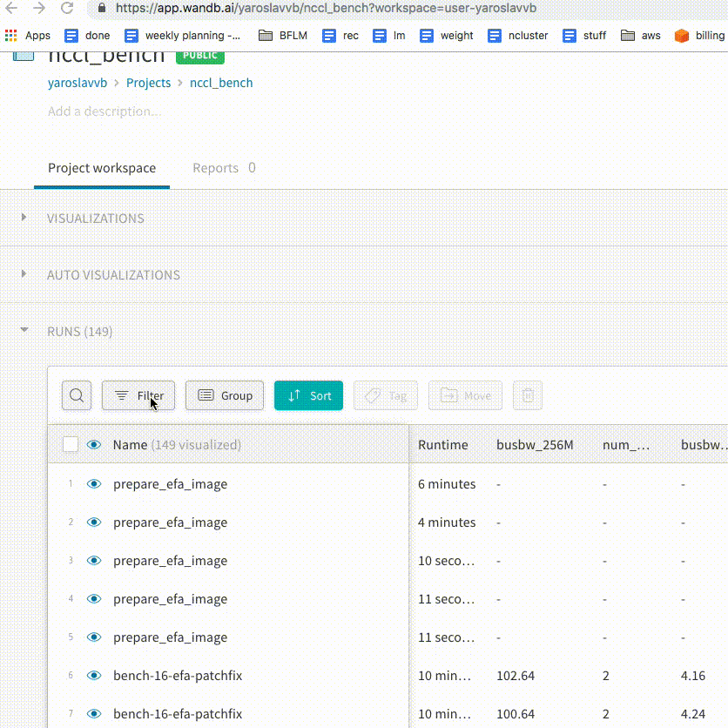This screenshot has width=728, height=728.
Task: Click the browser back arrow
Action: (x=11, y=8)
